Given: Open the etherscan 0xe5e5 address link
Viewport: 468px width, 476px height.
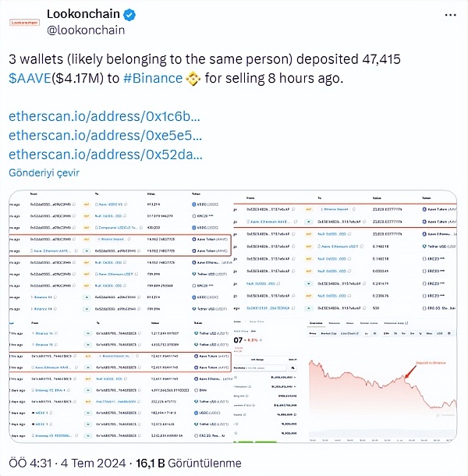Looking at the screenshot, I should tap(105, 135).
